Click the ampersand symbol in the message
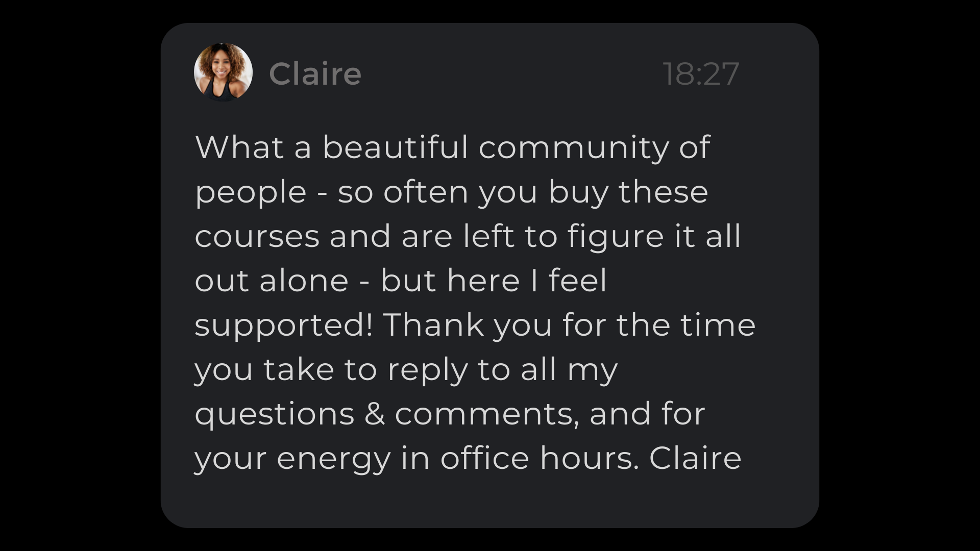The image size is (980, 551). 375,414
